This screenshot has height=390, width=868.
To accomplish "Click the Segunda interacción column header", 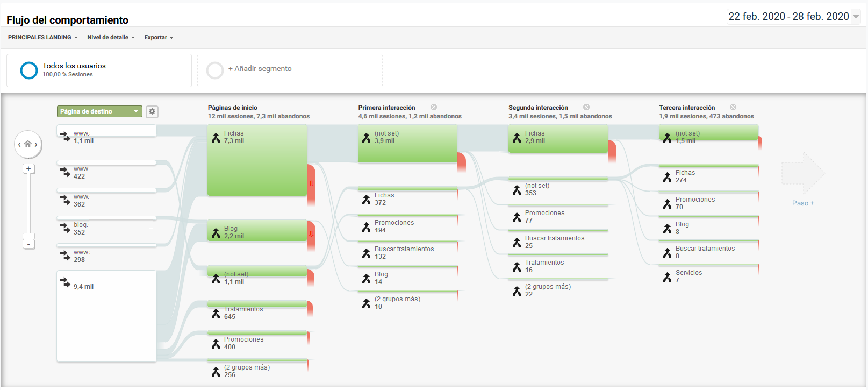I will coord(538,108).
